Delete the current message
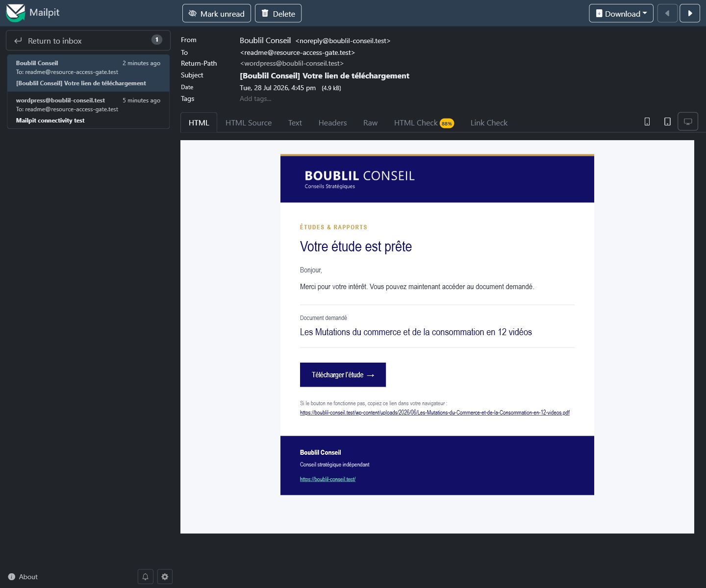 click(x=278, y=13)
